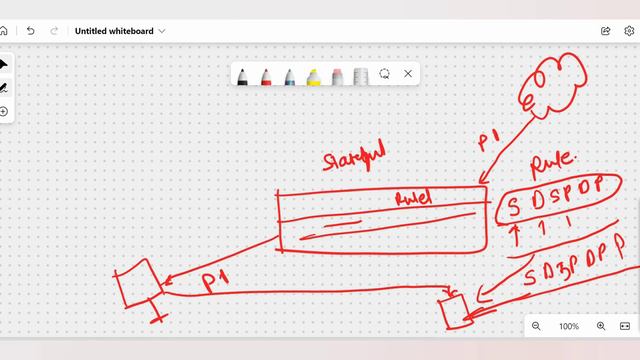Select the ruler tool
640x360 pixels.
point(361,77)
